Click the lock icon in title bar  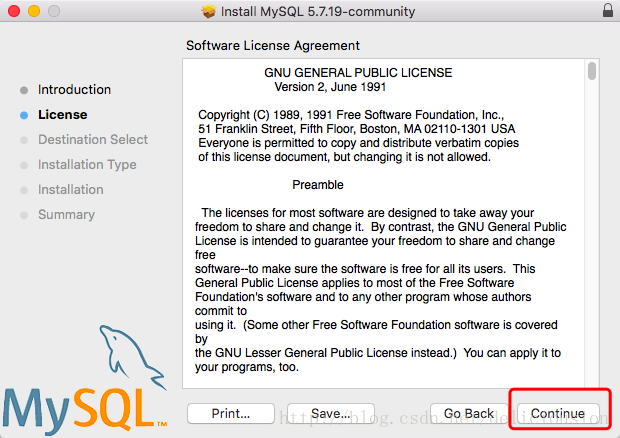(608, 12)
